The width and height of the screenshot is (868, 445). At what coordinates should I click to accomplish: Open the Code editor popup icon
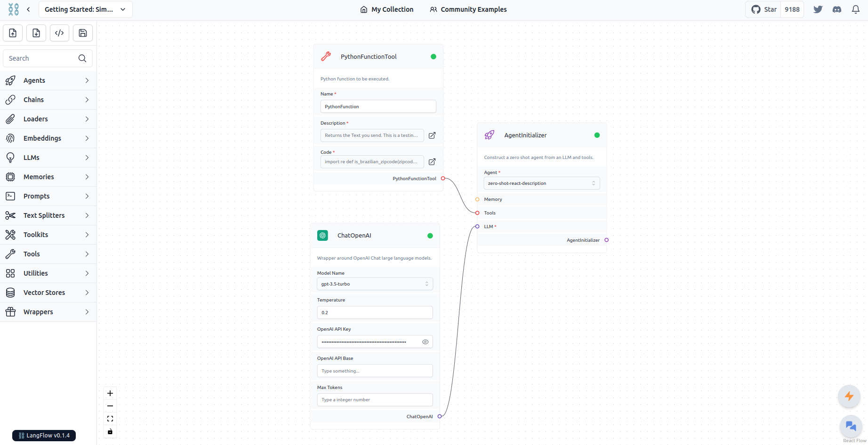(432, 162)
